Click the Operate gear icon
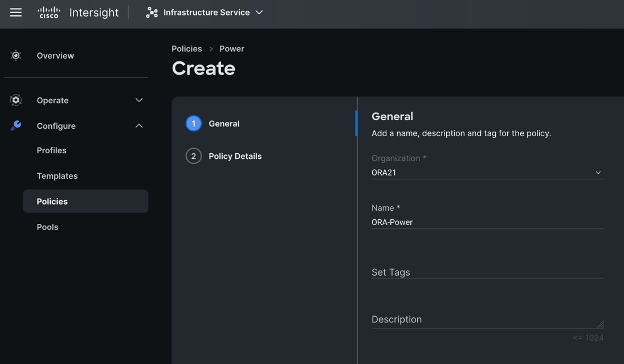Image resolution: width=624 pixels, height=364 pixels. 16,100
